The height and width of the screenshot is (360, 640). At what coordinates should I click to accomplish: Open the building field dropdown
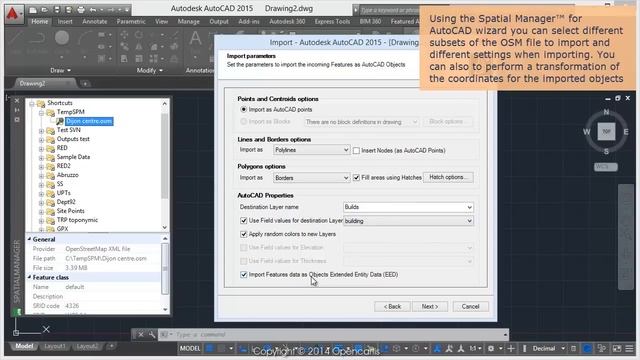click(x=408, y=221)
